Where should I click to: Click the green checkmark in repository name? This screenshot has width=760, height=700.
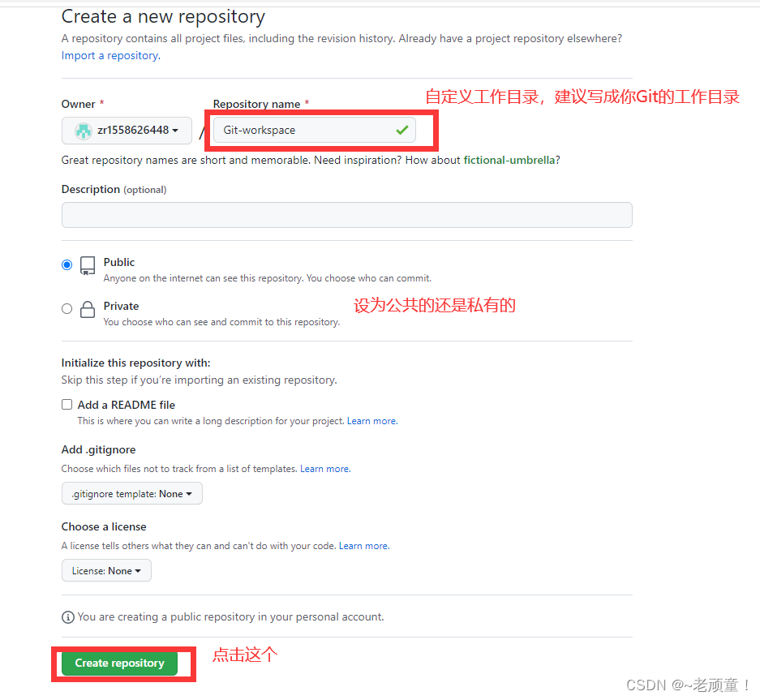pyautogui.click(x=401, y=130)
